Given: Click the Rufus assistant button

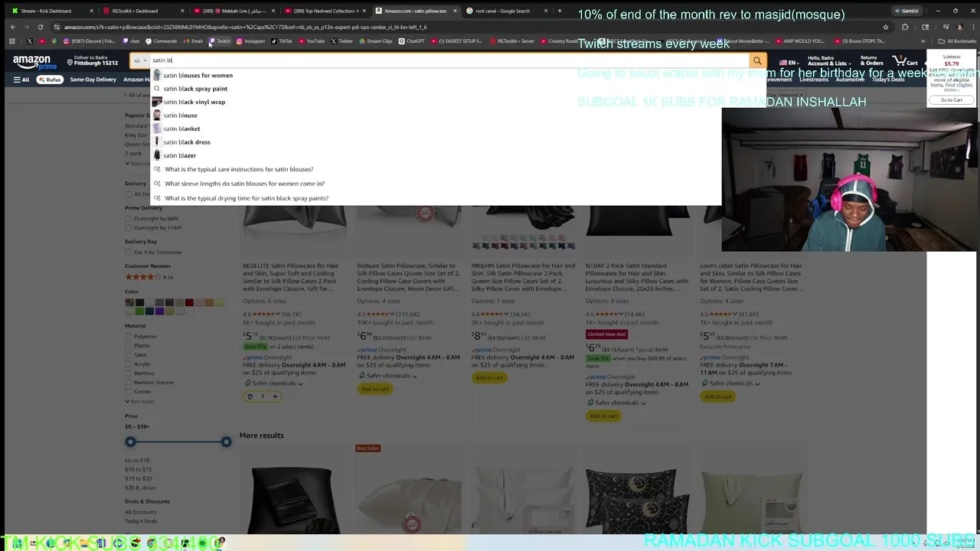Looking at the screenshot, I should (x=50, y=80).
